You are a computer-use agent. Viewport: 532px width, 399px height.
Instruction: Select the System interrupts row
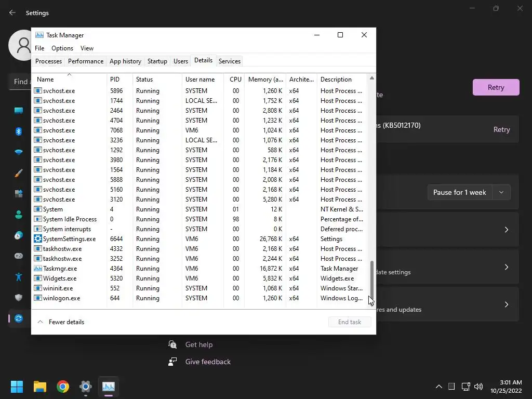click(x=199, y=229)
